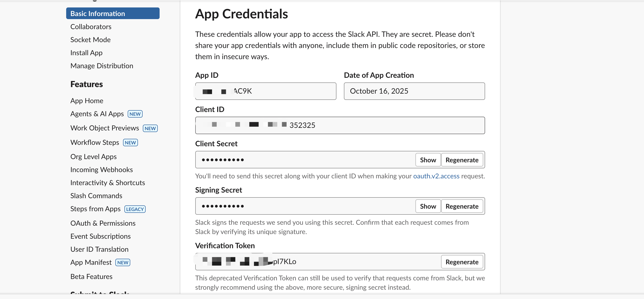The width and height of the screenshot is (644, 299).
Task: Navigate to Work Object Previews
Action: (x=105, y=128)
